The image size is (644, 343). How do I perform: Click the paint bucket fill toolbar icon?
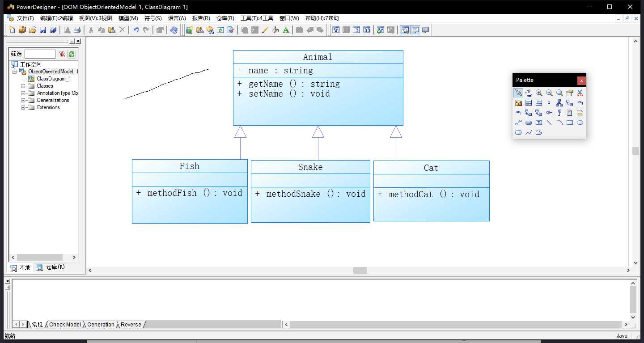pos(275,30)
